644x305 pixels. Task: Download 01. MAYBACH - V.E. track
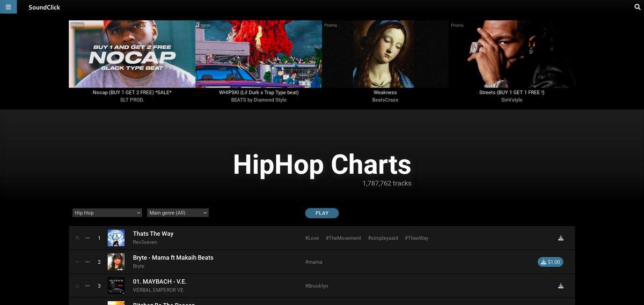pyautogui.click(x=561, y=286)
